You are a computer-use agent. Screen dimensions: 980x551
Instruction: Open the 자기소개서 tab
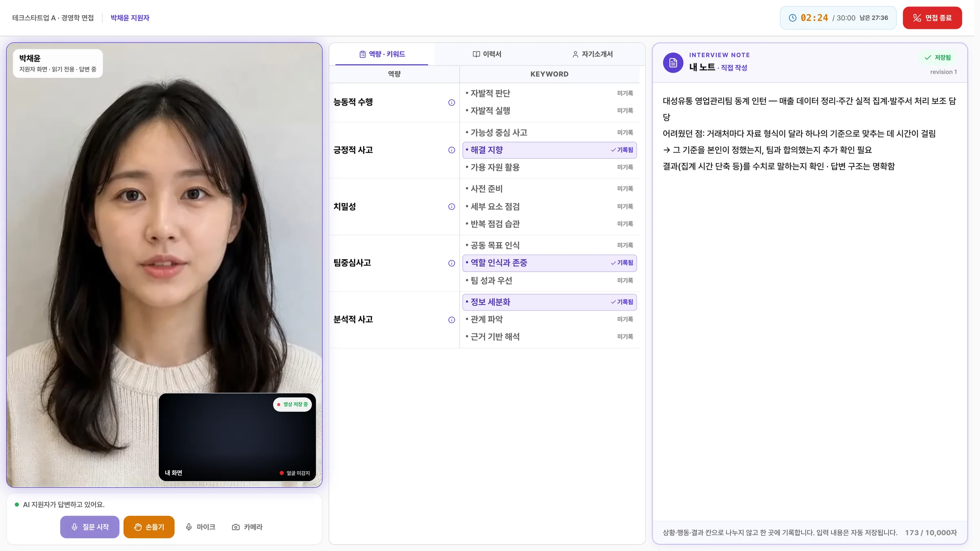click(x=592, y=54)
